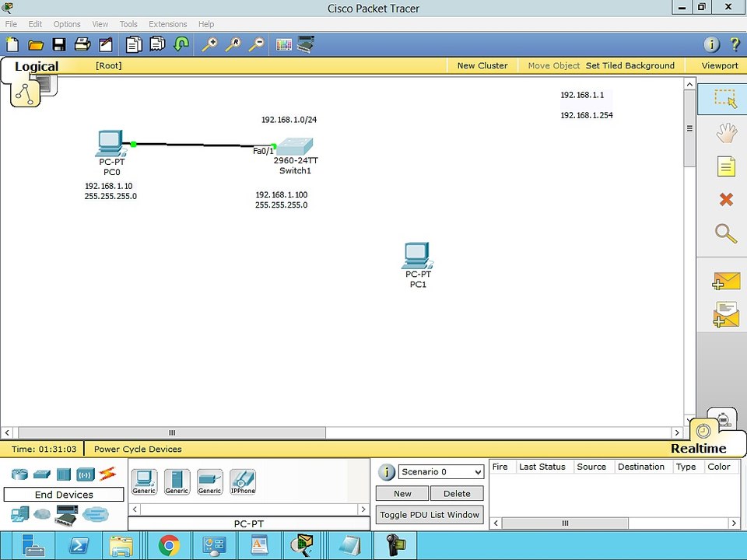747x560 pixels.
Task: Open a file with the folder icon
Action: point(36,45)
